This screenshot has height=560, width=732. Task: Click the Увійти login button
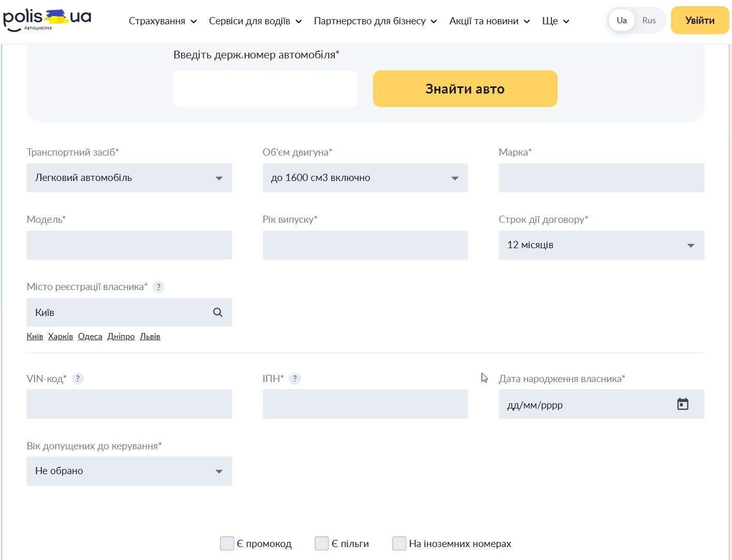699,21
